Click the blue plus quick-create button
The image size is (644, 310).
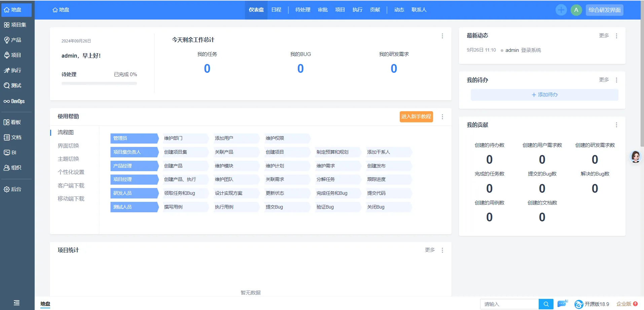[x=561, y=10]
